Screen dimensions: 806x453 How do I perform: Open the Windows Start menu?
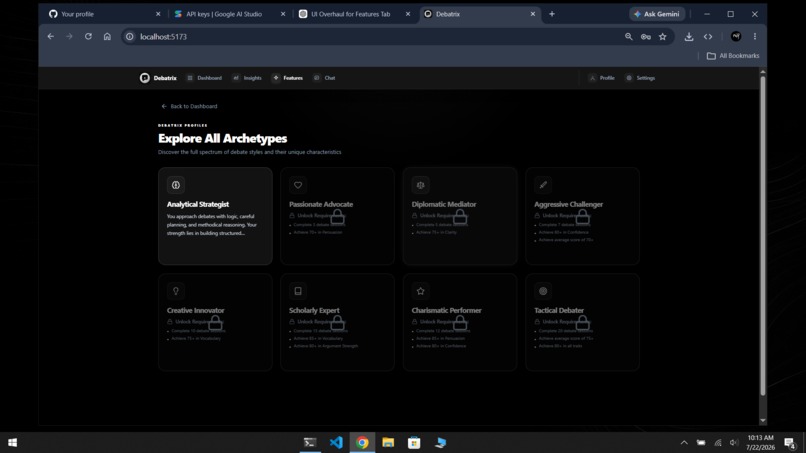tap(12, 443)
